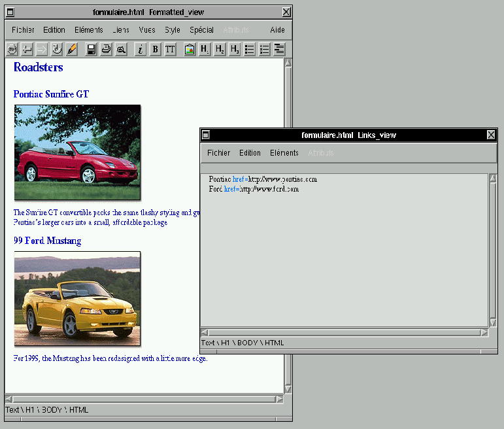The width and height of the screenshot is (504, 429).
Task: Go back with the left arrow icon
Action: pos(27,49)
